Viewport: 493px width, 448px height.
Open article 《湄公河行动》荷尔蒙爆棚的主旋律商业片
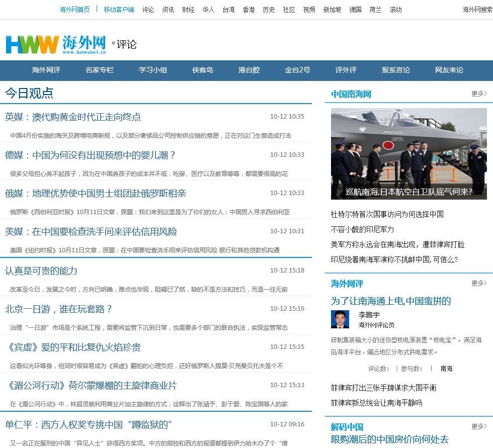coord(91,386)
